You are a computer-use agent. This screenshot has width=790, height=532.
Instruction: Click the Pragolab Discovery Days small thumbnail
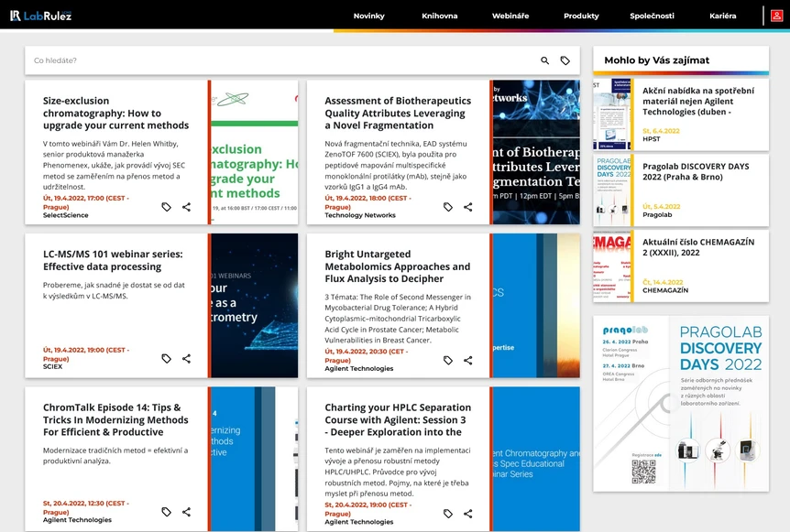pyautogui.click(x=611, y=190)
